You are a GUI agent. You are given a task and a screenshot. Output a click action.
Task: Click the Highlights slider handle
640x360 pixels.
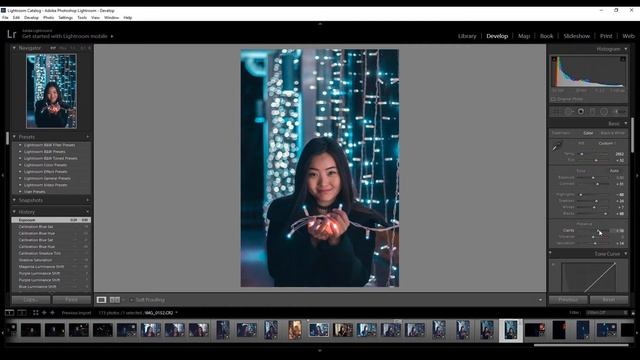pos(580,194)
